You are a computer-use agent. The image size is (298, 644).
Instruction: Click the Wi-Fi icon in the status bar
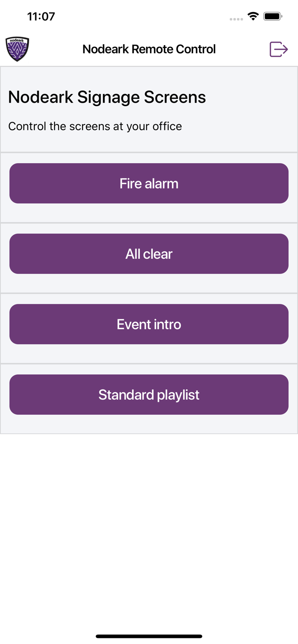(253, 16)
